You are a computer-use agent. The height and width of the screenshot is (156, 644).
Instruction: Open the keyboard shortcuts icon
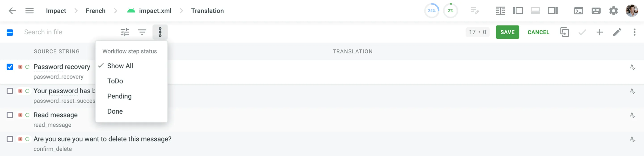(x=596, y=11)
